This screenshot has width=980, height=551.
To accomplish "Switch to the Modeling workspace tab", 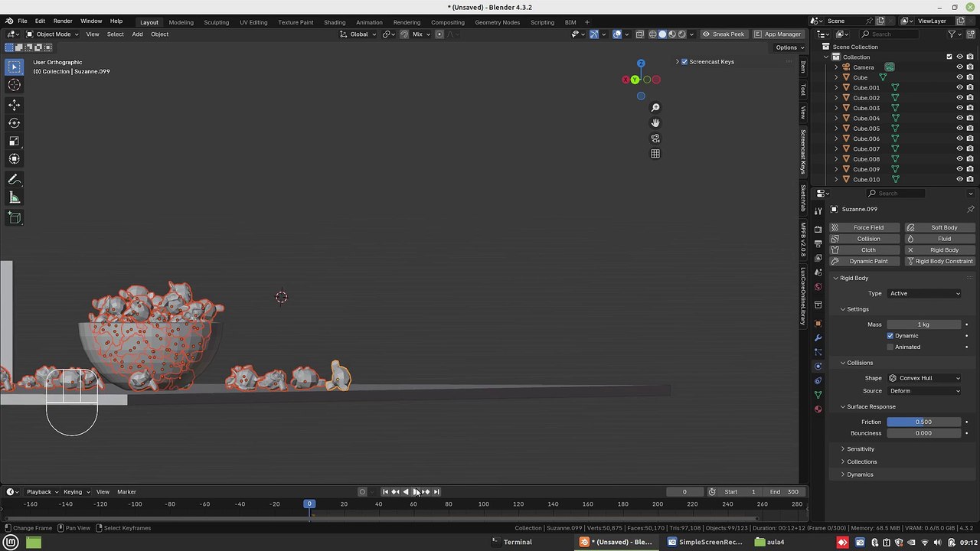I will pyautogui.click(x=181, y=22).
